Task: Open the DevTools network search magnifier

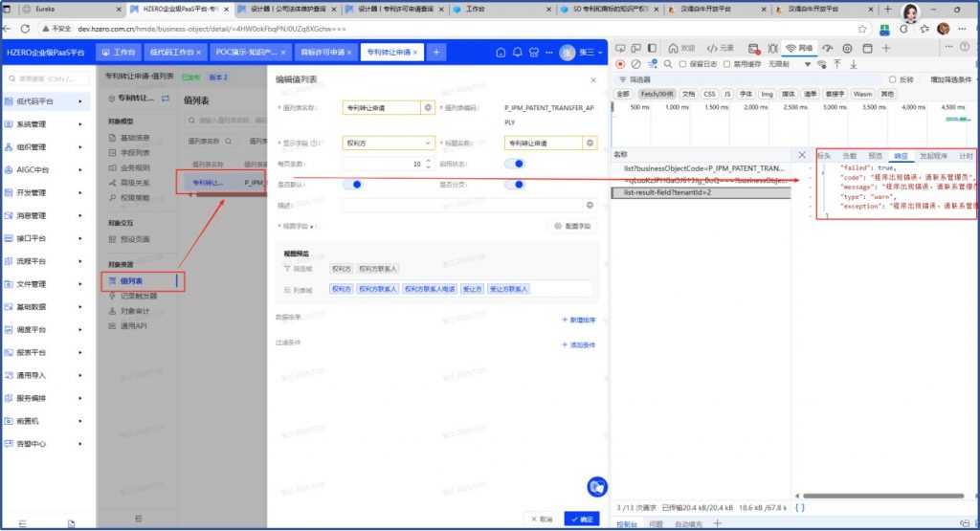Action: 669,64
